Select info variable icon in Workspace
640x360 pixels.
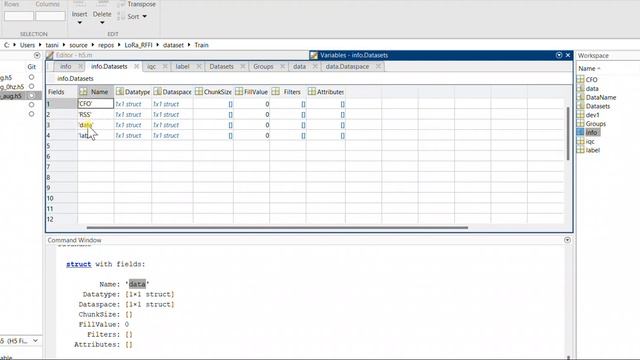coord(580,132)
